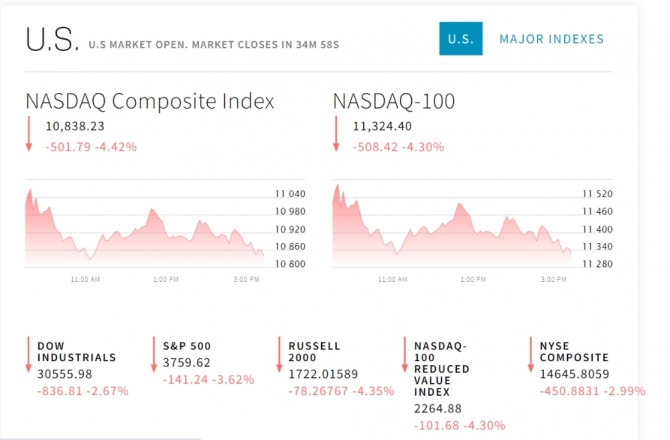Click the NASDAQ-100 Reduced Value arrow icon

(404, 356)
